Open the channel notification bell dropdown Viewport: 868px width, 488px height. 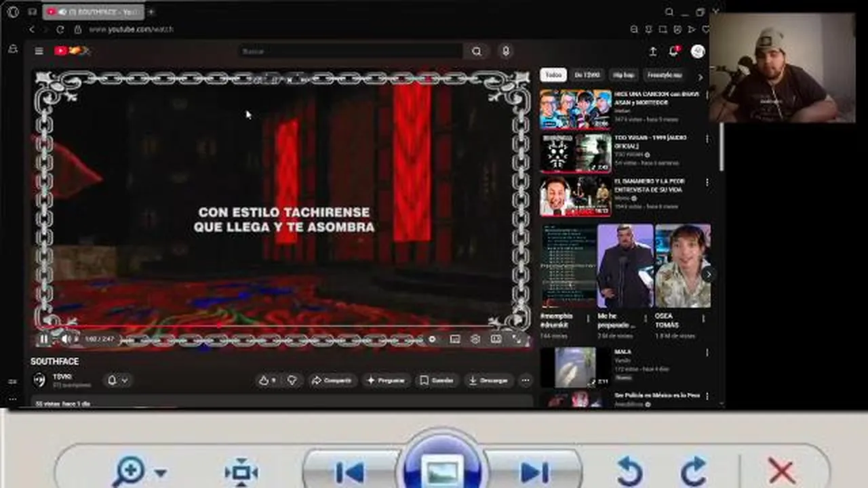click(x=117, y=381)
